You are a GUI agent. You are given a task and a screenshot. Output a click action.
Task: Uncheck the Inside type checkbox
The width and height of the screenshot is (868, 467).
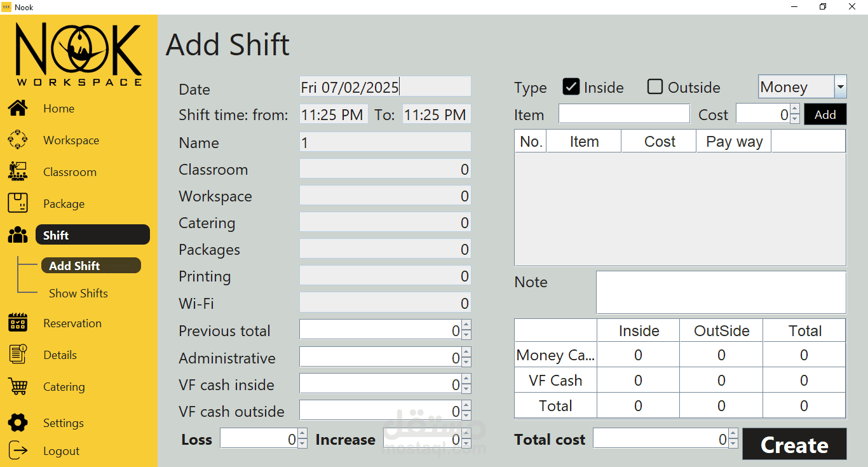571,87
